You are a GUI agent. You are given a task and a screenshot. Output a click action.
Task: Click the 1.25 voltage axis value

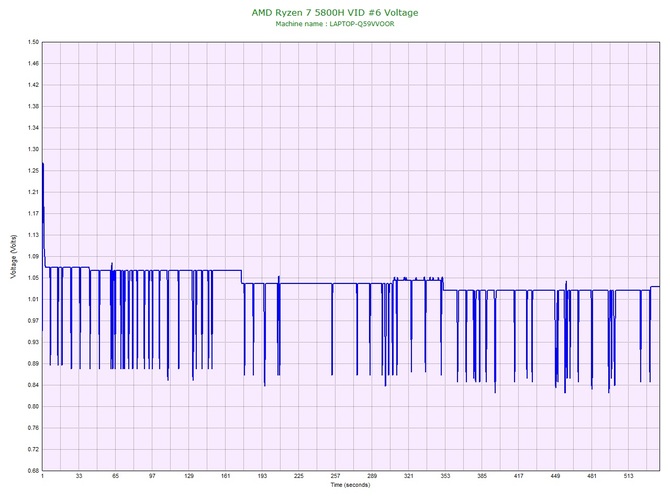click(x=33, y=171)
